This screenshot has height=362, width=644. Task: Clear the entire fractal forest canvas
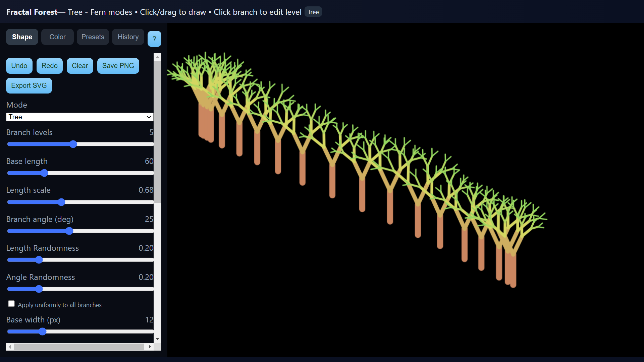click(x=79, y=66)
